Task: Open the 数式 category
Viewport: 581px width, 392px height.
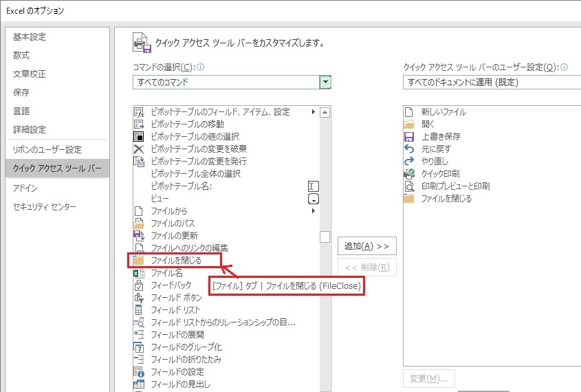Action: click(x=21, y=55)
